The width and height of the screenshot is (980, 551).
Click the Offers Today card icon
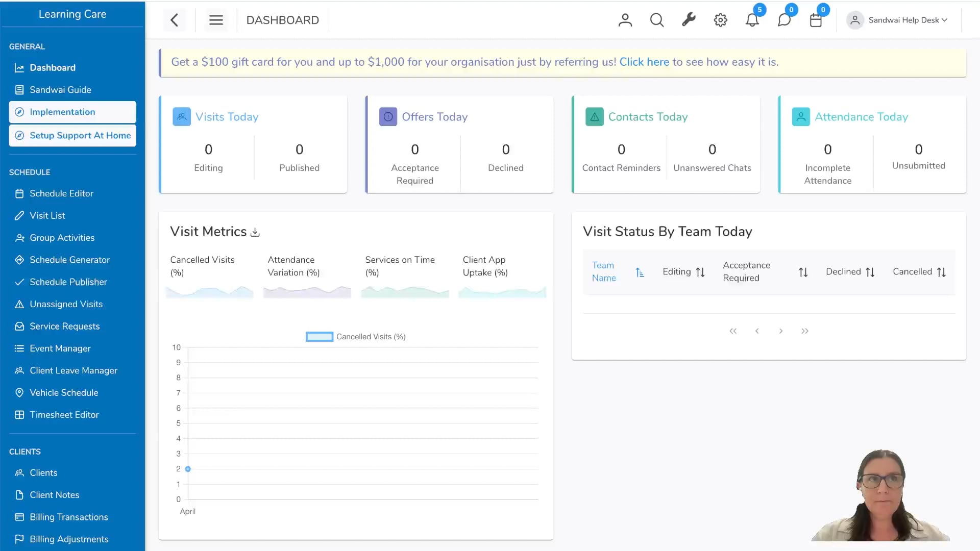pyautogui.click(x=388, y=117)
